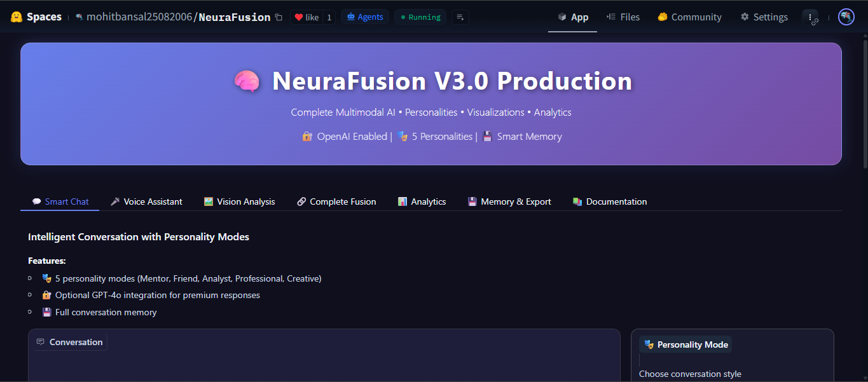Open the Agents button
Screen dimensions: 868x382
(365, 17)
